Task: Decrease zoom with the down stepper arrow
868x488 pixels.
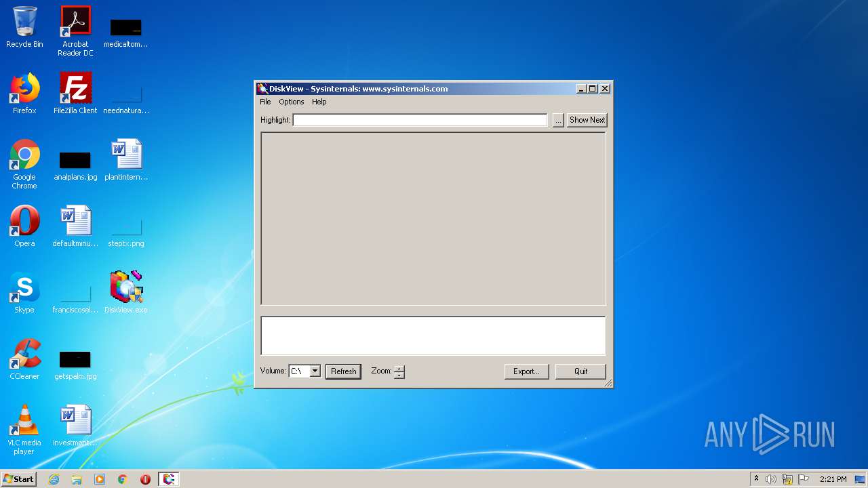Action: click(399, 375)
